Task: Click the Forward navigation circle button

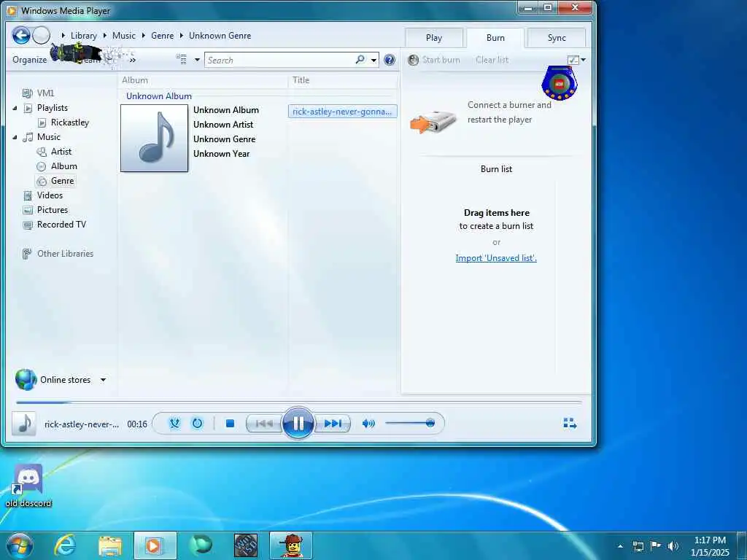Action: coord(42,35)
